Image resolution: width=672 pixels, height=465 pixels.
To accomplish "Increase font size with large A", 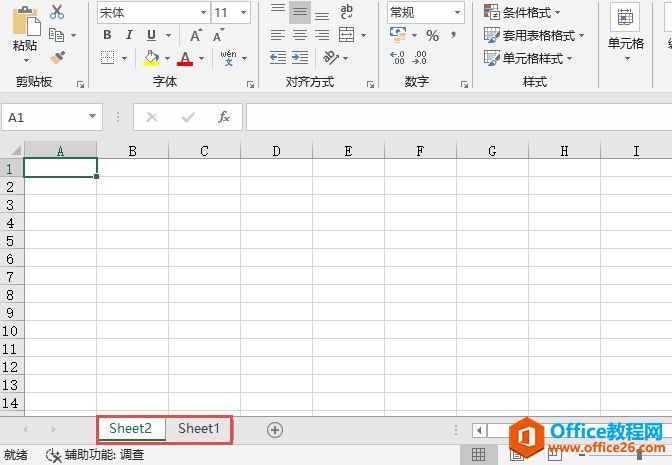I will (x=196, y=35).
